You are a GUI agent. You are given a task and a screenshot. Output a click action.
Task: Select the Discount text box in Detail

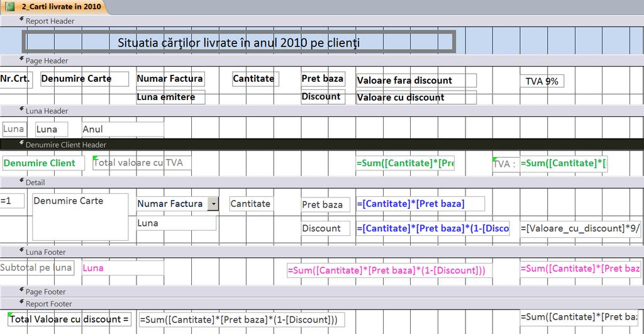326,228
